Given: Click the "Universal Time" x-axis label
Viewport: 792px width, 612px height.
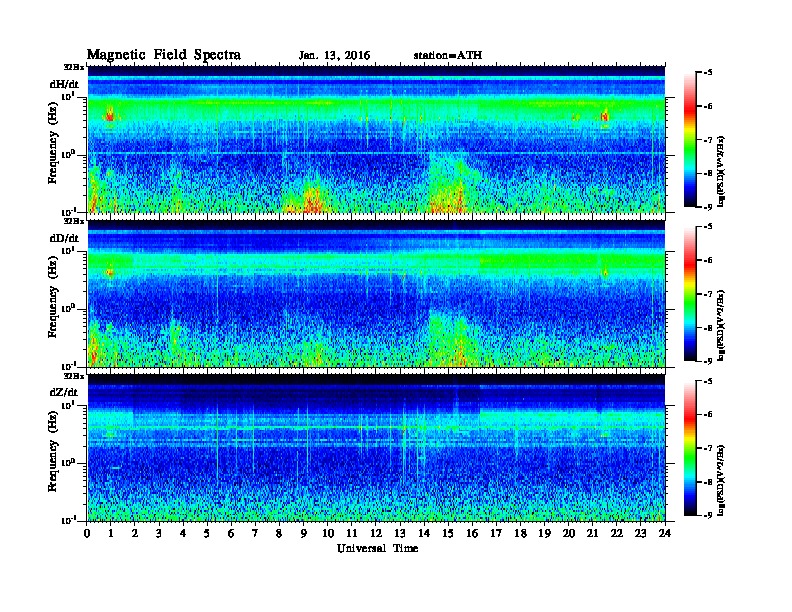Looking at the screenshot, I should pyautogui.click(x=378, y=548).
